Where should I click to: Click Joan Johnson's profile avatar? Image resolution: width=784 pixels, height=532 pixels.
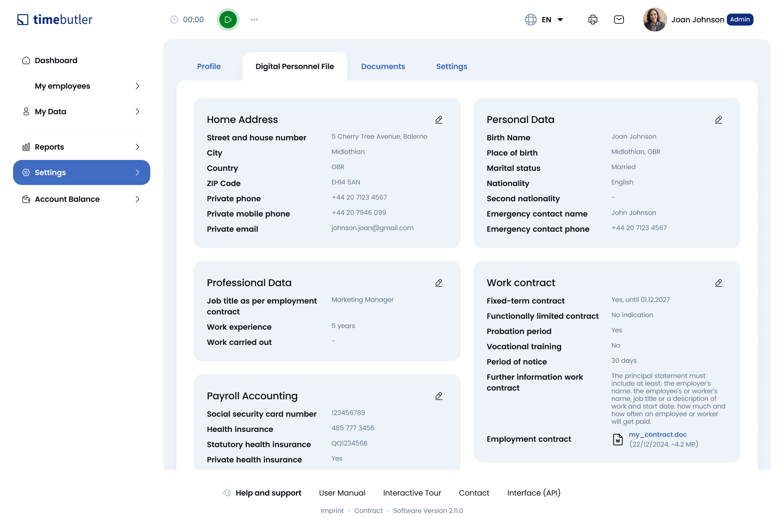click(654, 20)
